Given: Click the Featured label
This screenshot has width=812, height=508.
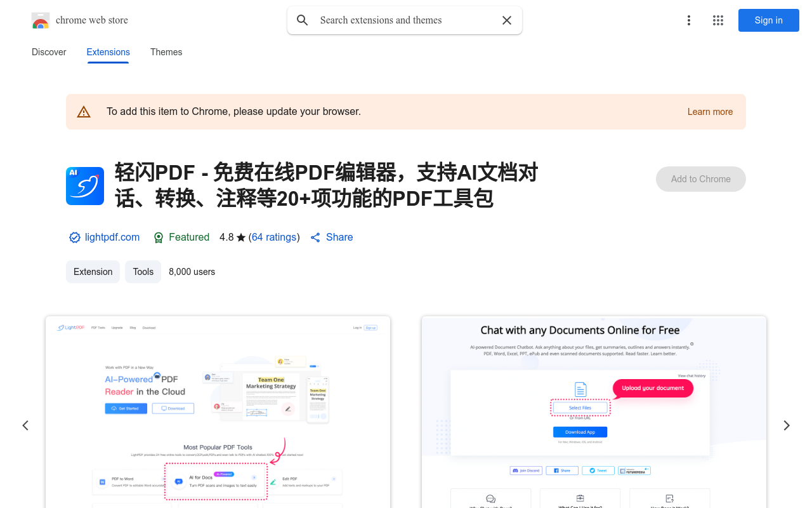Looking at the screenshot, I should 189,237.
